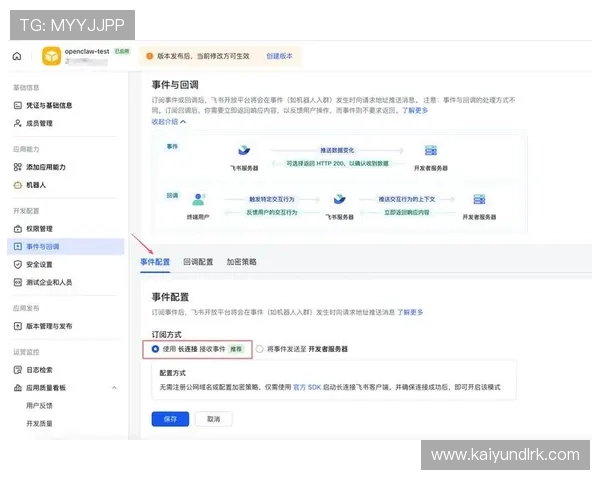The height and width of the screenshot is (480, 600).
Task: Click 创建版本 link in banner
Action: [x=279, y=56]
